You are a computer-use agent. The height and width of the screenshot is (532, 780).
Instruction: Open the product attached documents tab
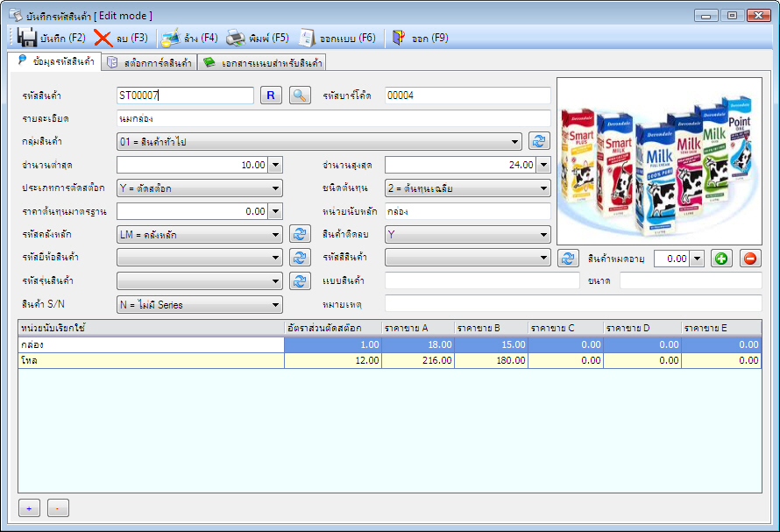click(x=262, y=63)
